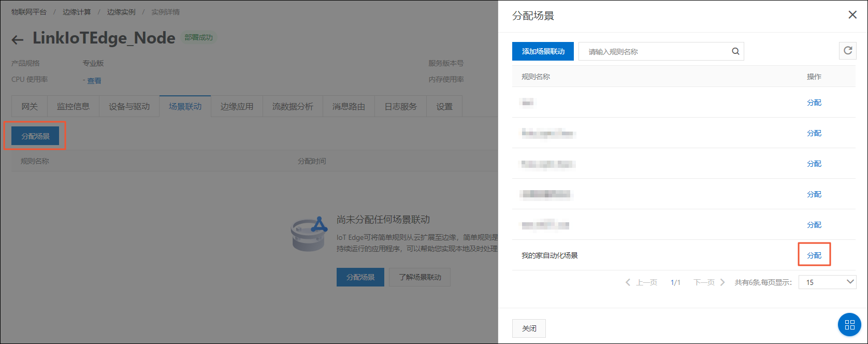Select the 场景联动 tab
The width and height of the screenshot is (868, 344).
(x=185, y=106)
